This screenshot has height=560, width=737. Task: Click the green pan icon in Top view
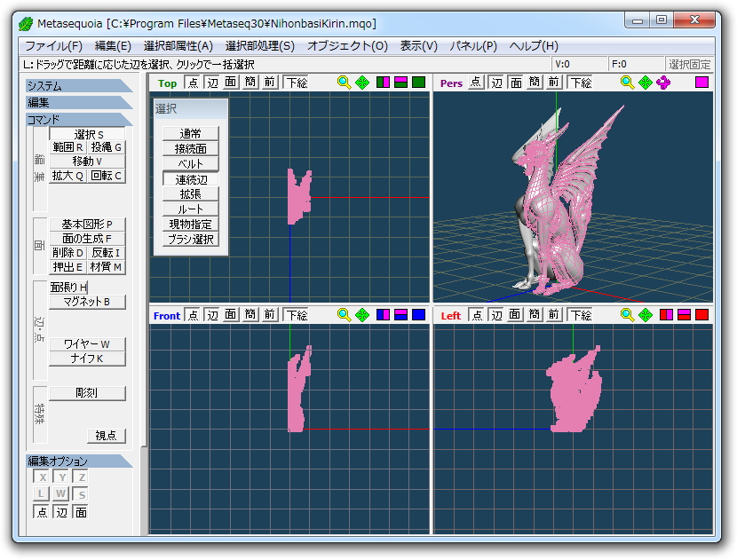[362, 83]
